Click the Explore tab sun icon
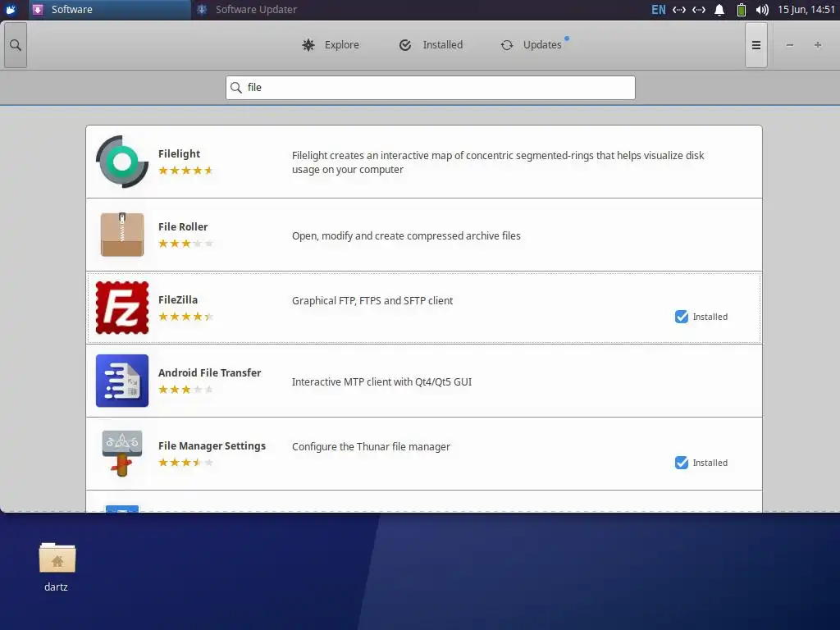The width and height of the screenshot is (840, 630). coord(308,45)
